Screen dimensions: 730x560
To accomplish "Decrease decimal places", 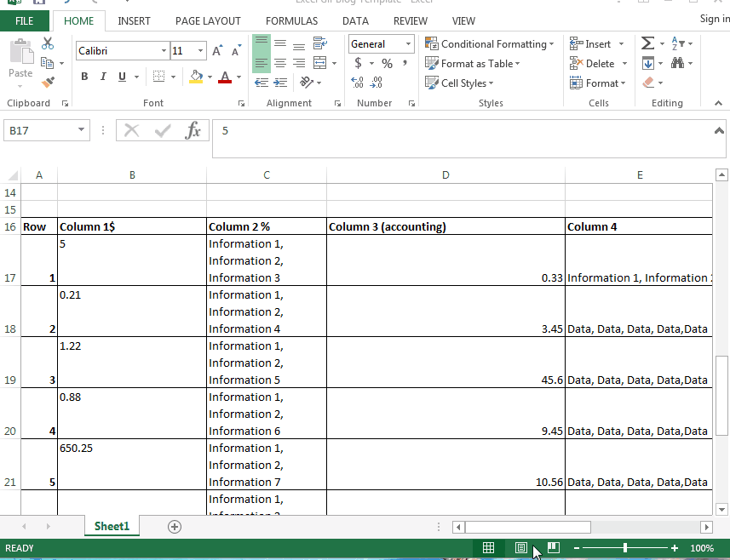I will coord(376,83).
